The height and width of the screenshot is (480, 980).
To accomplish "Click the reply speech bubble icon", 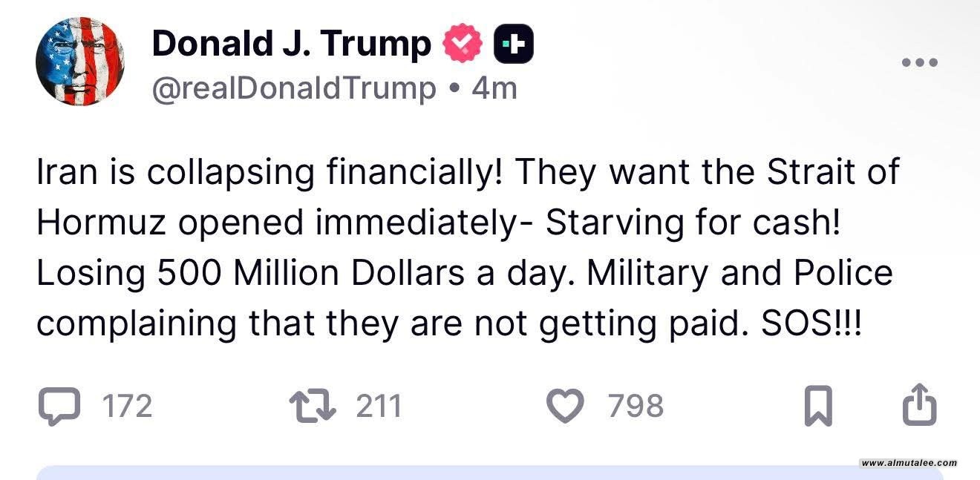I will click(59, 407).
